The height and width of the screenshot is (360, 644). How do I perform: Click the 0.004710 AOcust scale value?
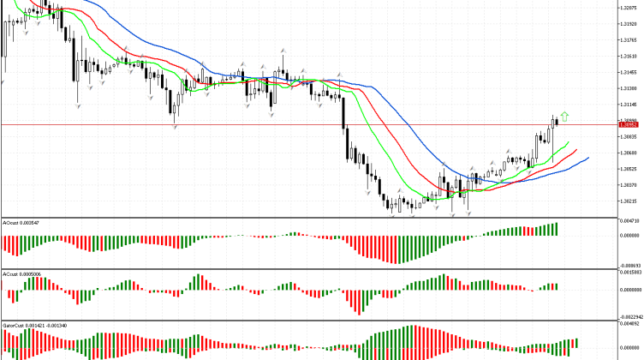point(629,220)
